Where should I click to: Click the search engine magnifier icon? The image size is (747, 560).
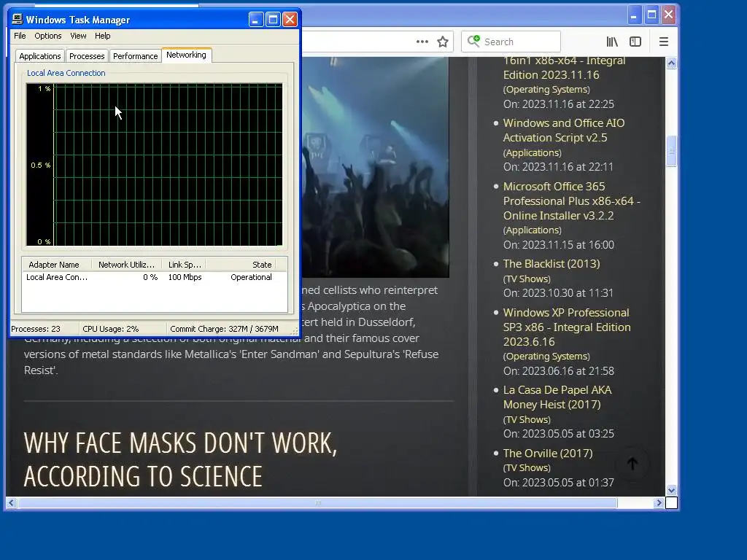pyautogui.click(x=473, y=41)
